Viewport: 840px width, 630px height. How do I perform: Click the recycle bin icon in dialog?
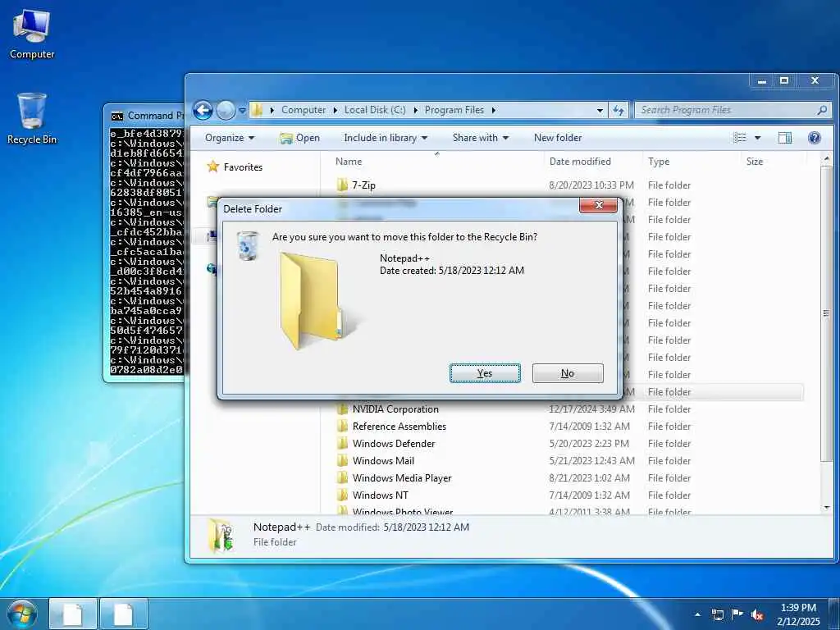click(248, 245)
